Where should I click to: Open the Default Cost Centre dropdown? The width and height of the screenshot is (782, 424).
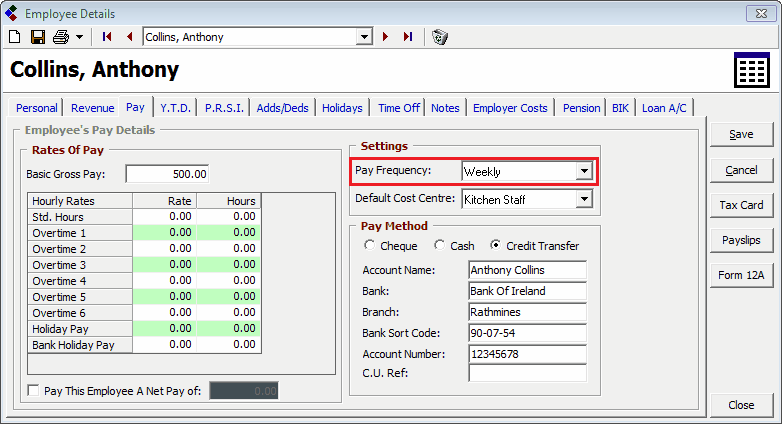click(x=584, y=199)
